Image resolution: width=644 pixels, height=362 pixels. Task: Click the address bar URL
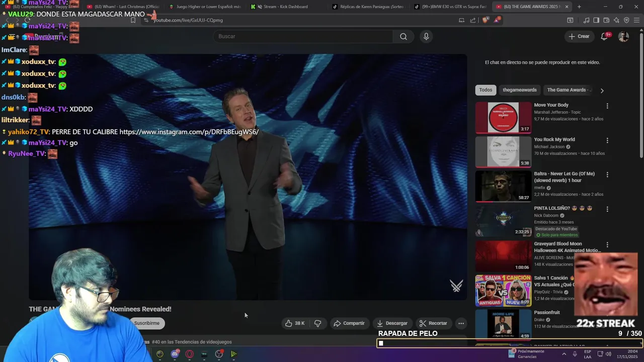[x=188, y=20]
